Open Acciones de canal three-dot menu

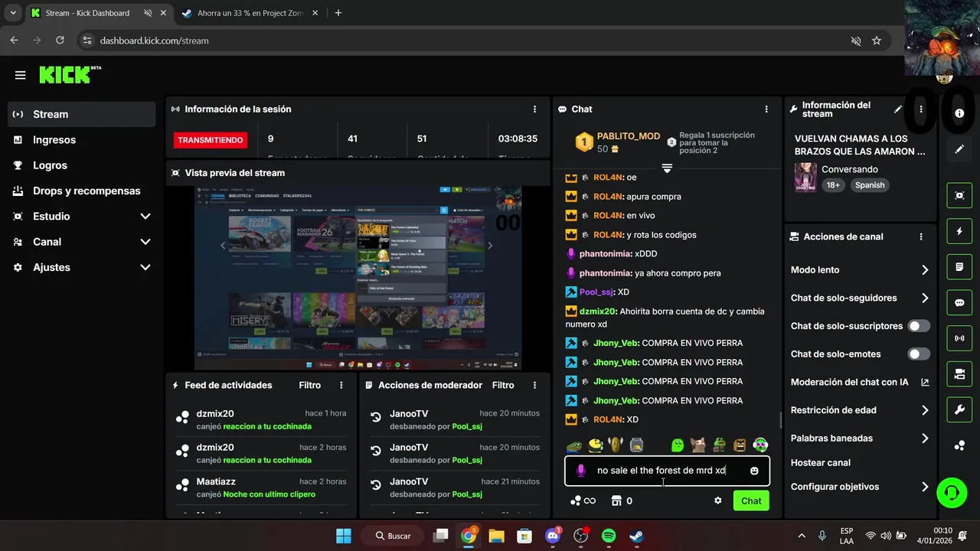click(921, 237)
